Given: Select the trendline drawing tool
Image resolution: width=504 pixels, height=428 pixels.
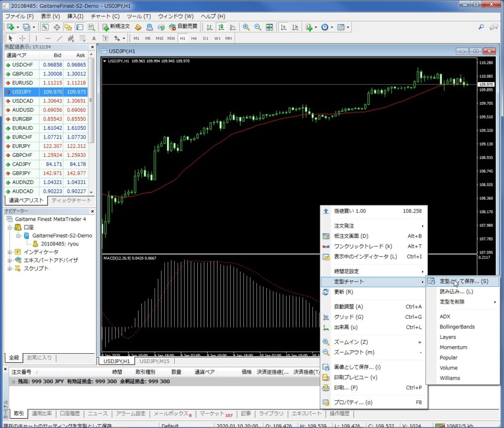Looking at the screenshot, I should pyautogui.click(x=60, y=38).
